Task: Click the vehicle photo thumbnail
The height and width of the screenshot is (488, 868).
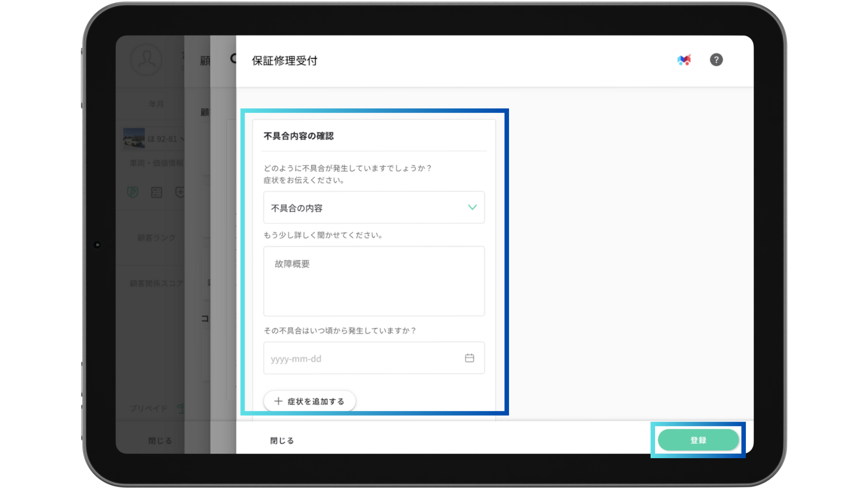Action: point(134,138)
